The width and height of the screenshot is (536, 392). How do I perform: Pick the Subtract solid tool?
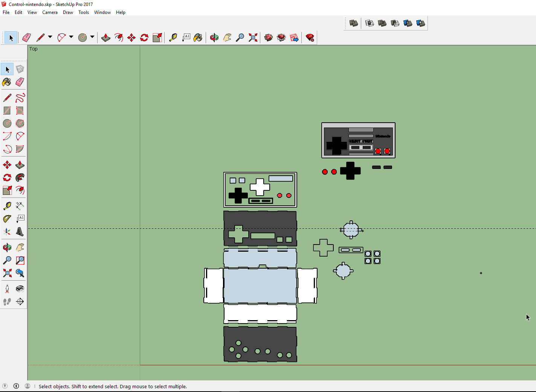[395, 23]
